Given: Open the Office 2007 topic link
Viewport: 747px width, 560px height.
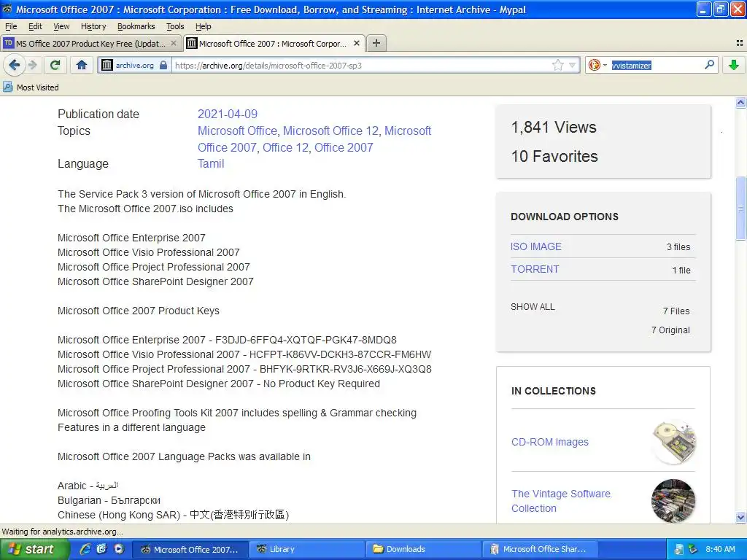Looking at the screenshot, I should 344,147.
